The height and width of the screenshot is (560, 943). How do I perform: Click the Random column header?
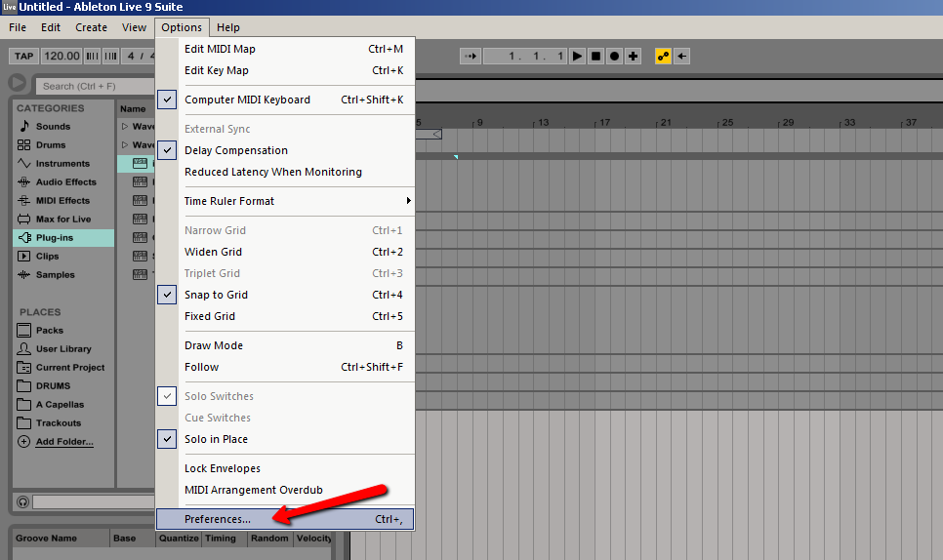click(269, 539)
